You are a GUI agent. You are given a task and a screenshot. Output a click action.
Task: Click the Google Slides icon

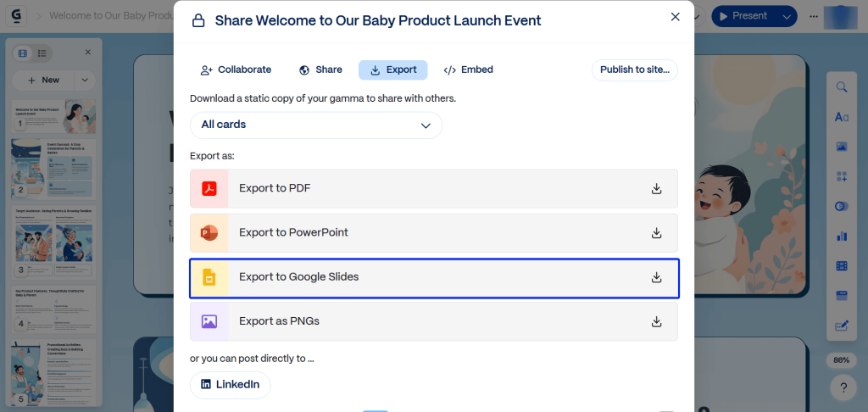[x=209, y=277]
